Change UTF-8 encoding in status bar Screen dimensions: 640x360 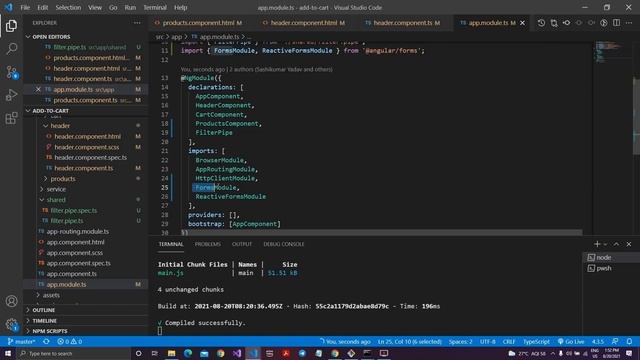[488, 342]
